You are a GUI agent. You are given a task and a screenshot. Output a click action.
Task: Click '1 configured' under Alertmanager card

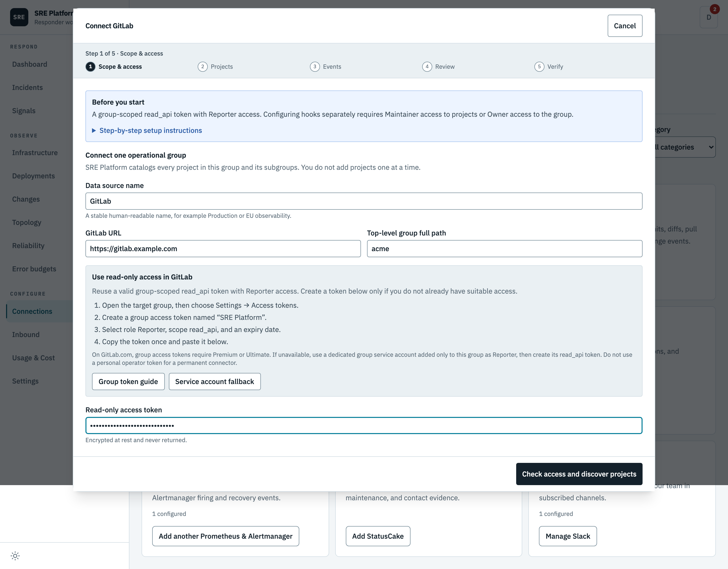tap(169, 514)
